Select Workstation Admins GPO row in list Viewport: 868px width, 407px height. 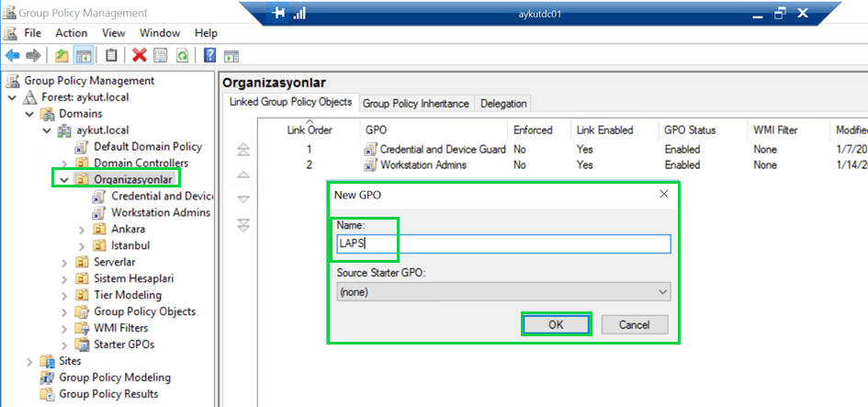point(423,165)
